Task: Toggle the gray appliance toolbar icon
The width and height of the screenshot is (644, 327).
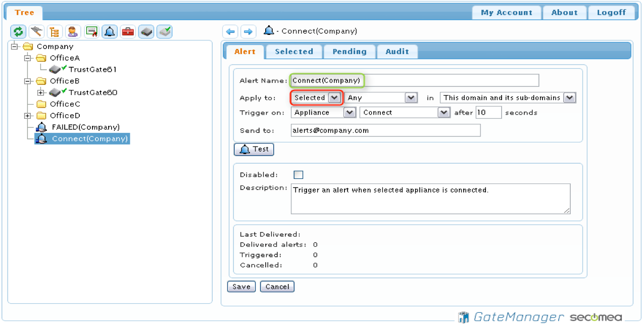Action: tap(146, 32)
